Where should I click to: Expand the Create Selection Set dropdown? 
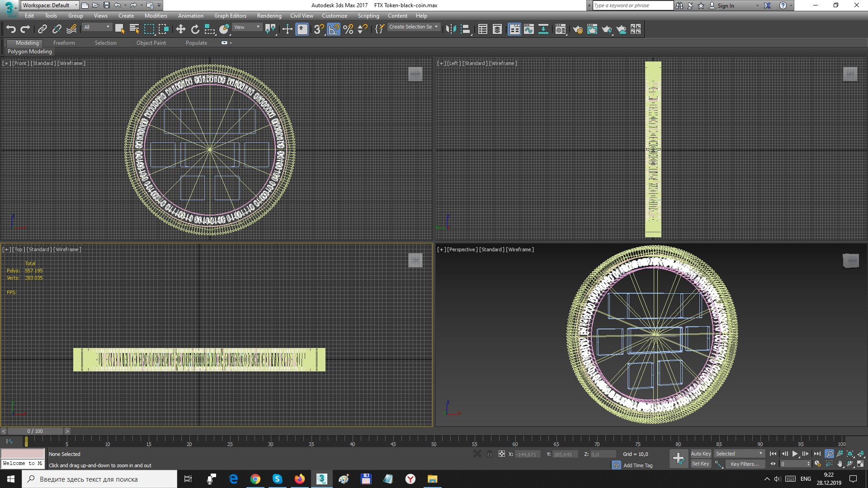[413, 27]
